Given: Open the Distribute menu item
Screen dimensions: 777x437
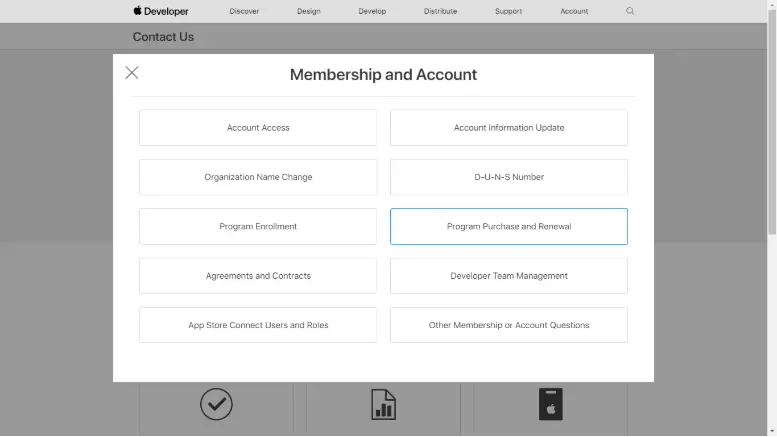Looking at the screenshot, I should coord(441,11).
